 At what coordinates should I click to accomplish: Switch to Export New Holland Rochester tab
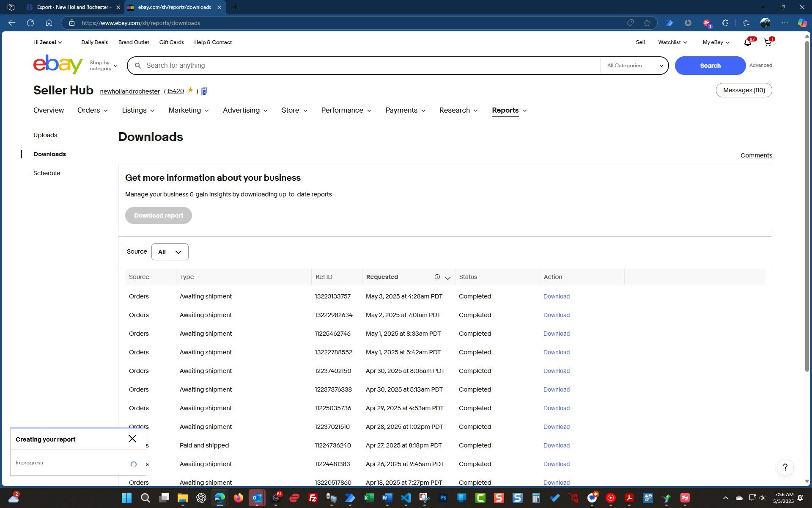point(72,7)
